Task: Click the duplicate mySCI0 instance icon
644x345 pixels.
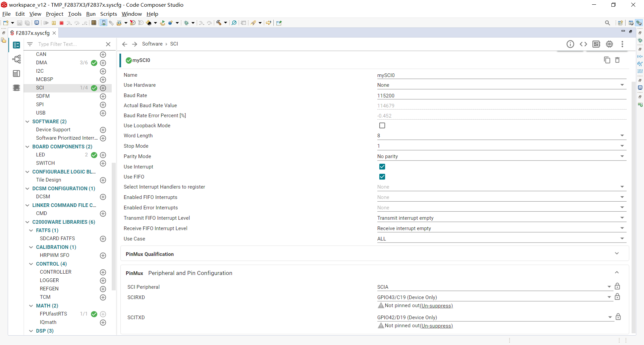Action: click(607, 60)
